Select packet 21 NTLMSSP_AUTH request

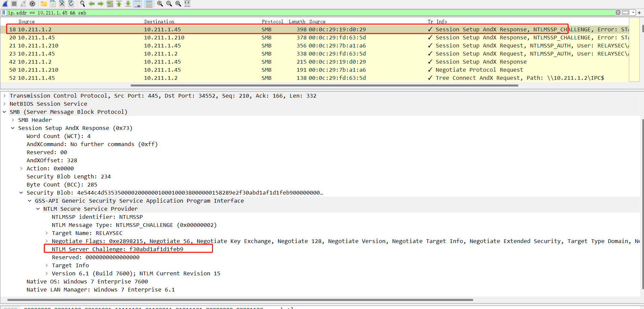[x=314, y=45]
